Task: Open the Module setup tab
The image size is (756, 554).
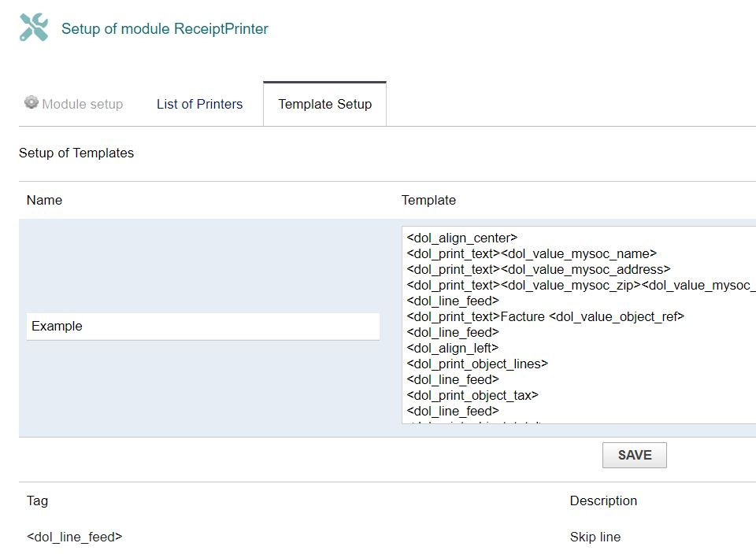Action: [x=82, y=104]
